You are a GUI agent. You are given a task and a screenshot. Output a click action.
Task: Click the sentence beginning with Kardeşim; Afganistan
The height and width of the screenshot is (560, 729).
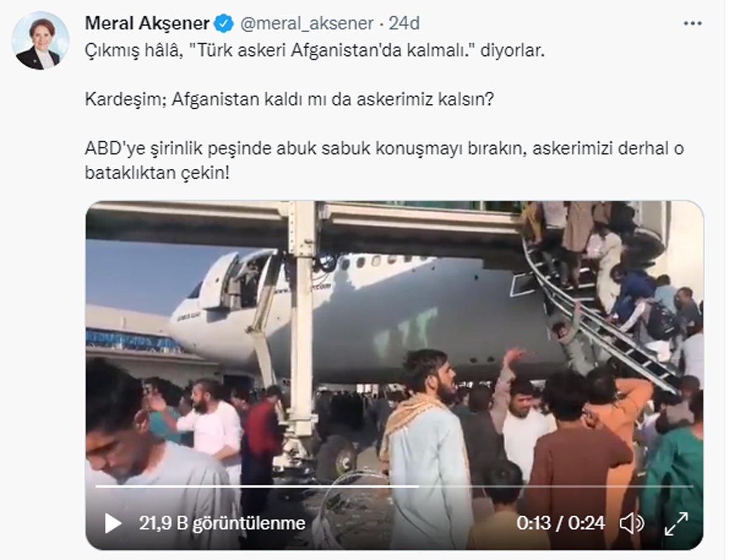pyautogui.click(x=289, y=100)
